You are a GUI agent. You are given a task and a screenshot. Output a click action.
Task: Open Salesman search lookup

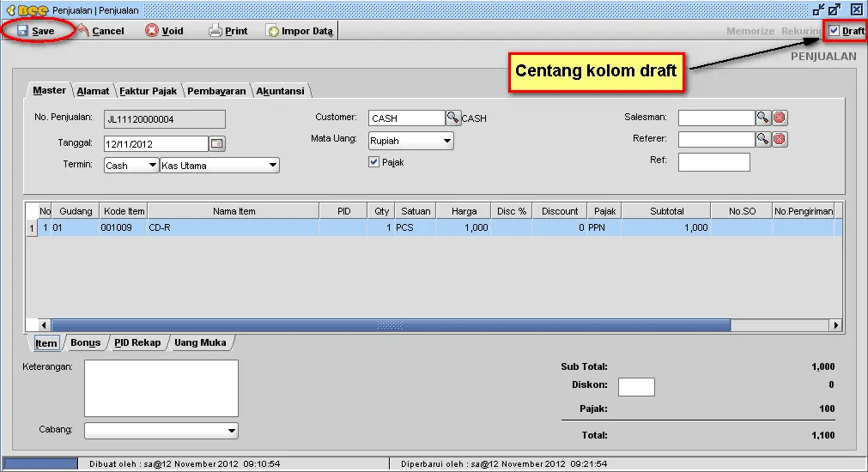(x=762, y=118)
